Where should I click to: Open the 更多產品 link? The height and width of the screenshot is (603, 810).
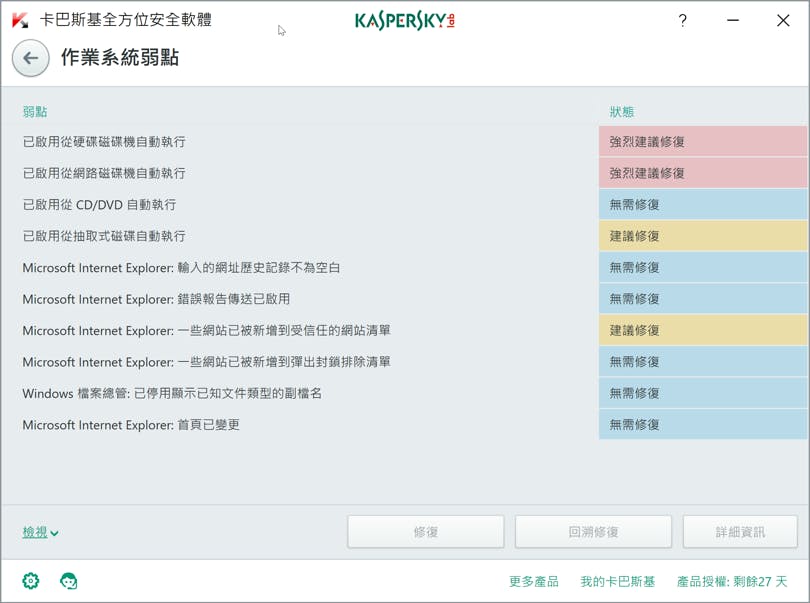pos(533,581)
